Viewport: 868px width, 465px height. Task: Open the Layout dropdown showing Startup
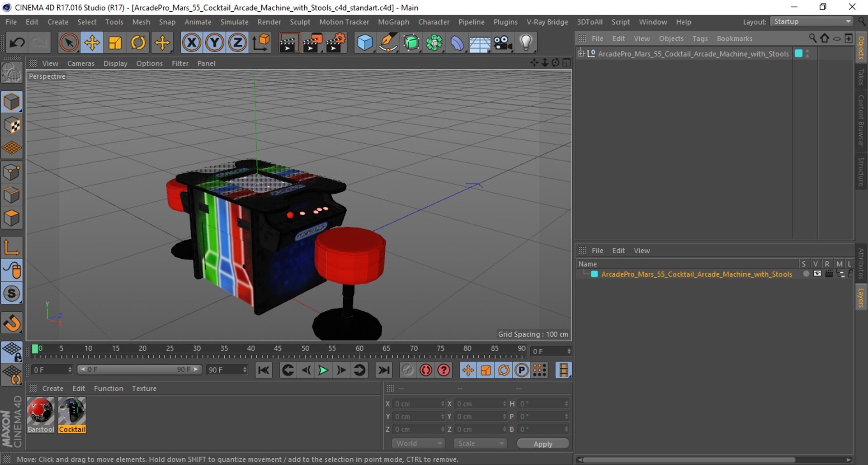tap(812, 22)
